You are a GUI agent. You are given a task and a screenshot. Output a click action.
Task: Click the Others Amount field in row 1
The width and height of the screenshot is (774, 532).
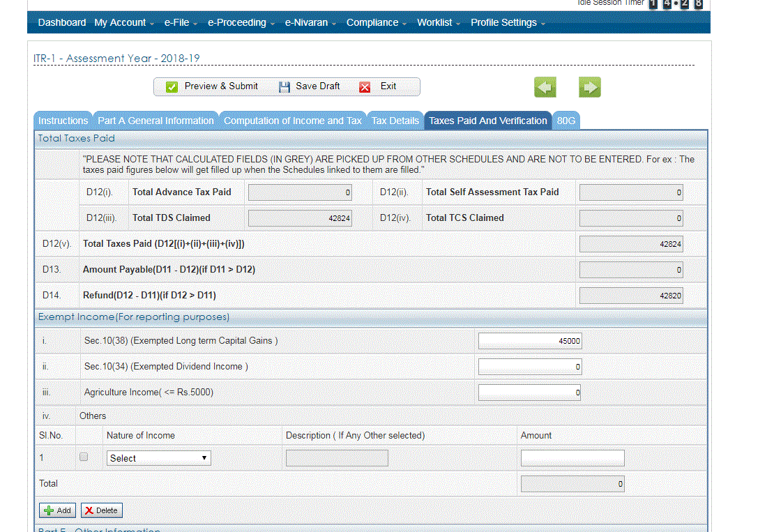[x=572, y=458]
